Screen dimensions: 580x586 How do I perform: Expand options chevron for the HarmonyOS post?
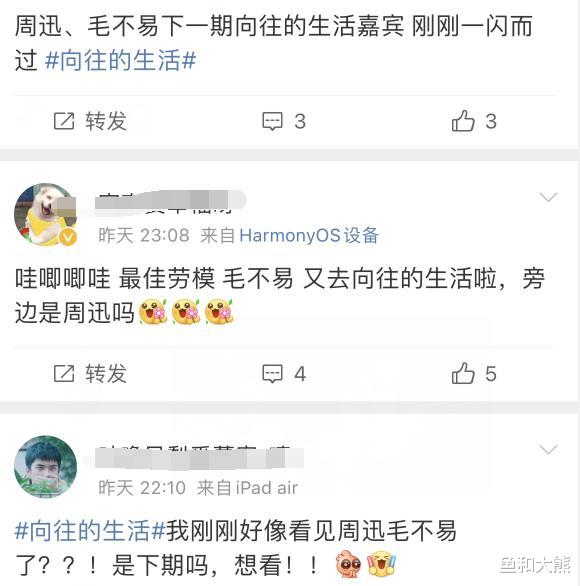click(548, 197)
